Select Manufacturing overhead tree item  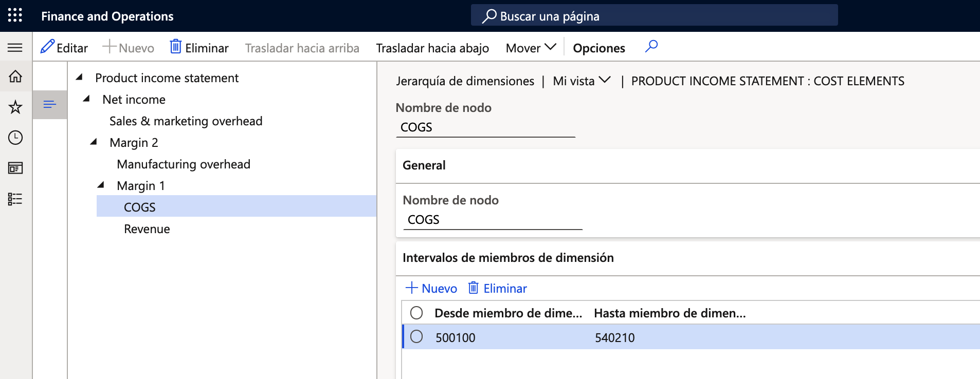[x=184, y=164]
